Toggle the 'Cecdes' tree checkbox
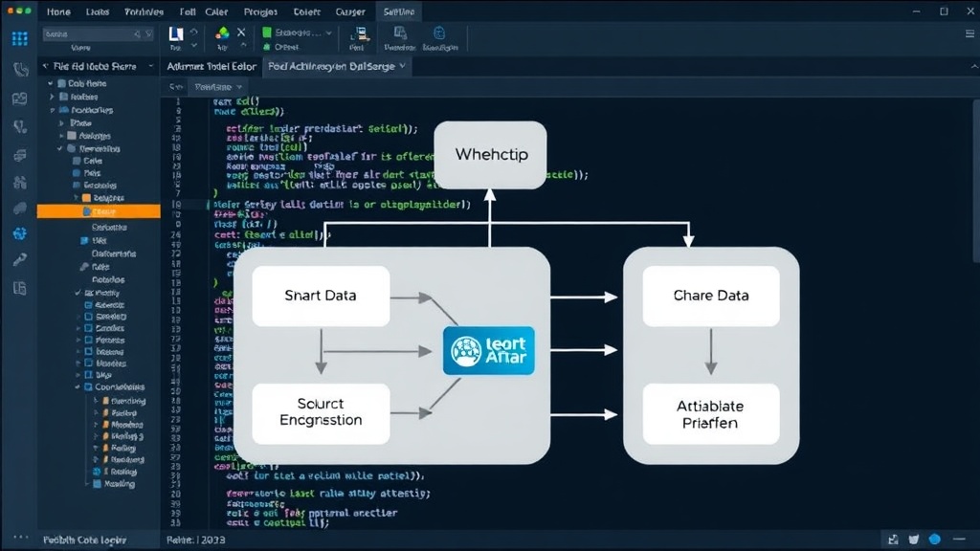Screen dimensions: 980x551 click(x=89, y=328)
